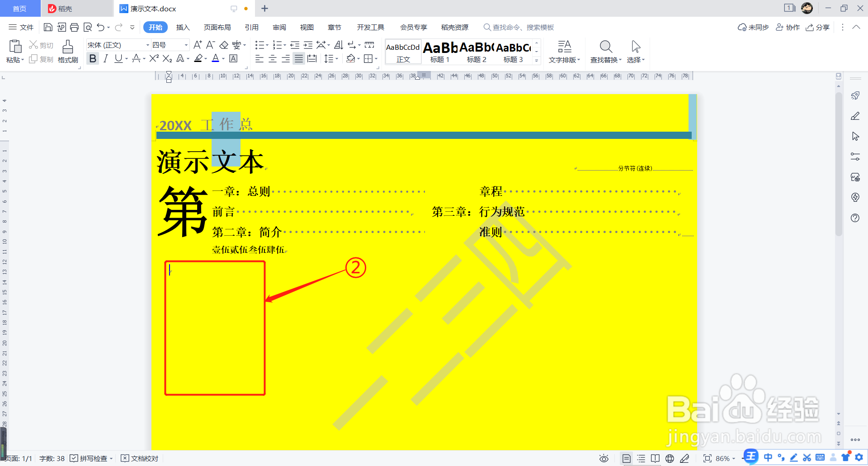Viewport: 868px width, 466px height.
Task: Clear formatting with the eraser icon
Action: coord(224,45)
